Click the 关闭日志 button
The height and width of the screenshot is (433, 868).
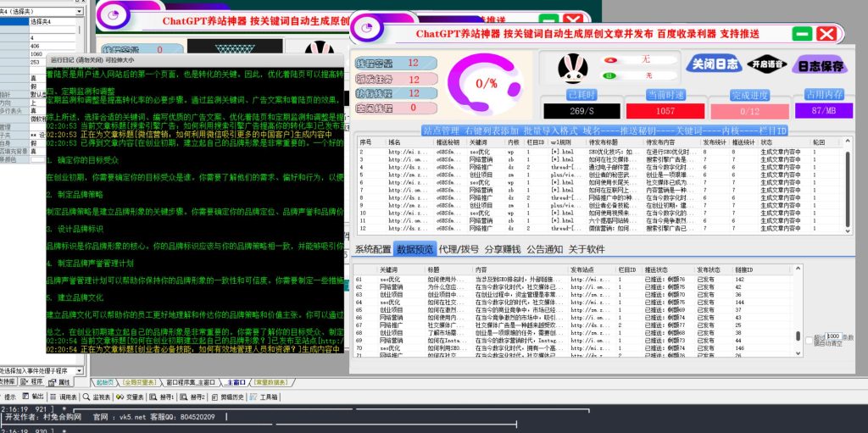click(715, 64)
